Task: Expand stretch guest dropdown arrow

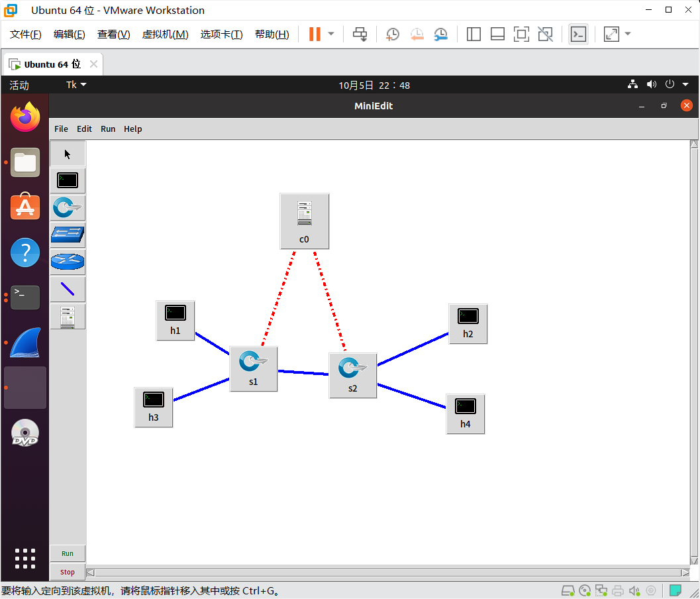Action: tap(628, 34)
